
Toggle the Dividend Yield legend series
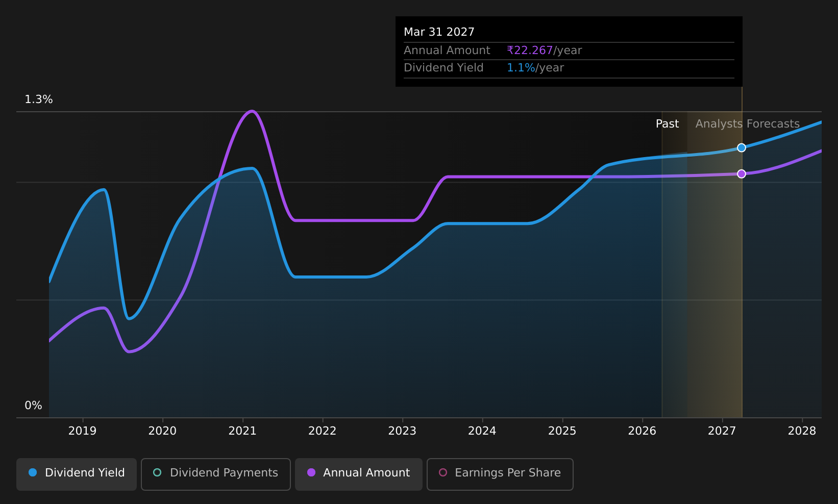(77, 474)
